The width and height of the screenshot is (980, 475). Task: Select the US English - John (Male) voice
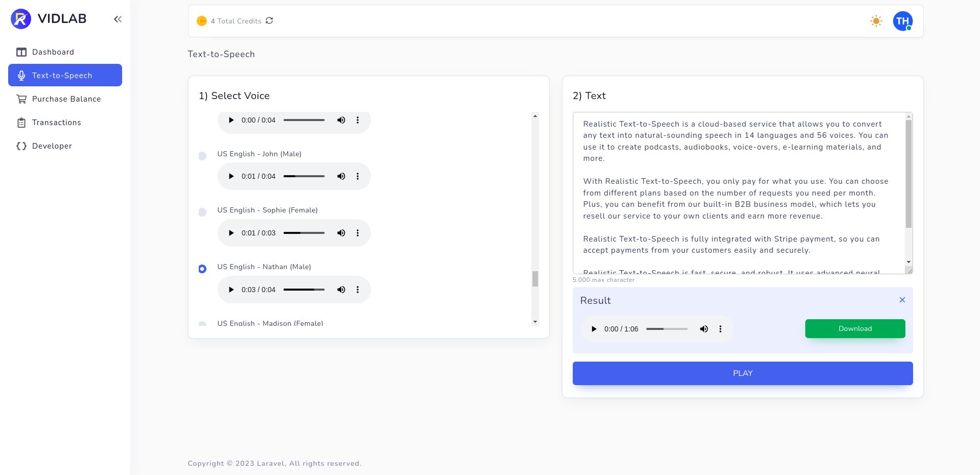pos(202,156)
